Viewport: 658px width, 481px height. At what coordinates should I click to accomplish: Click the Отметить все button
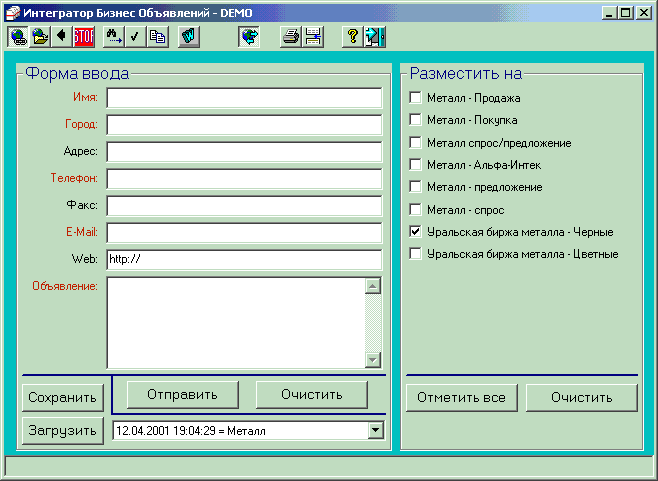pos(462,397)
